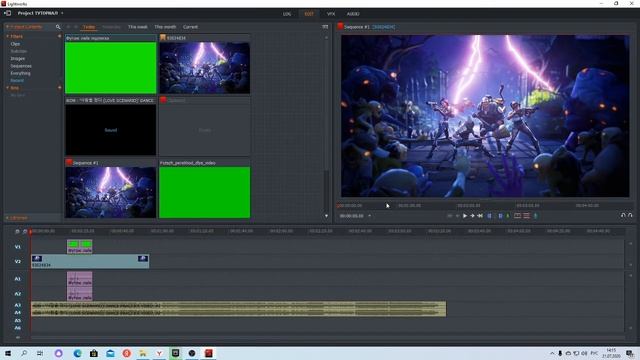The image size is (640, 360).
Task: Open the Windows Start menu
Action: pos(7,353)
